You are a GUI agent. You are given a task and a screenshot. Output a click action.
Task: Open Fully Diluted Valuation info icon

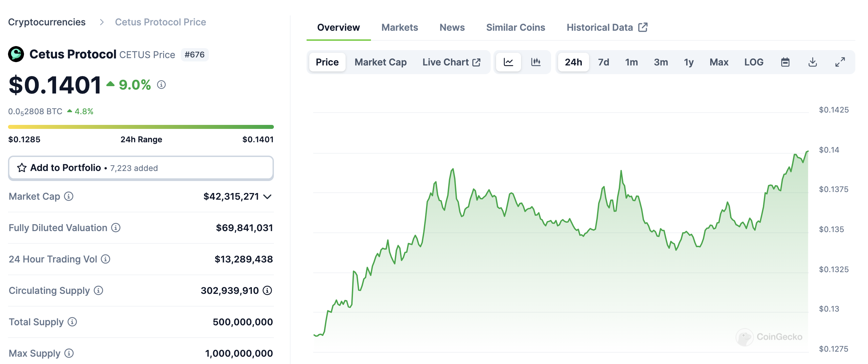click(116, 227)
